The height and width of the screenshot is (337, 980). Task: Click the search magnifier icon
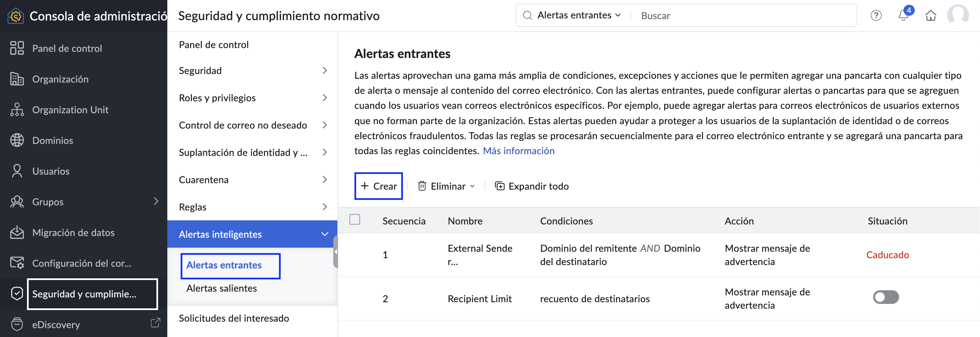coord(527,16)
